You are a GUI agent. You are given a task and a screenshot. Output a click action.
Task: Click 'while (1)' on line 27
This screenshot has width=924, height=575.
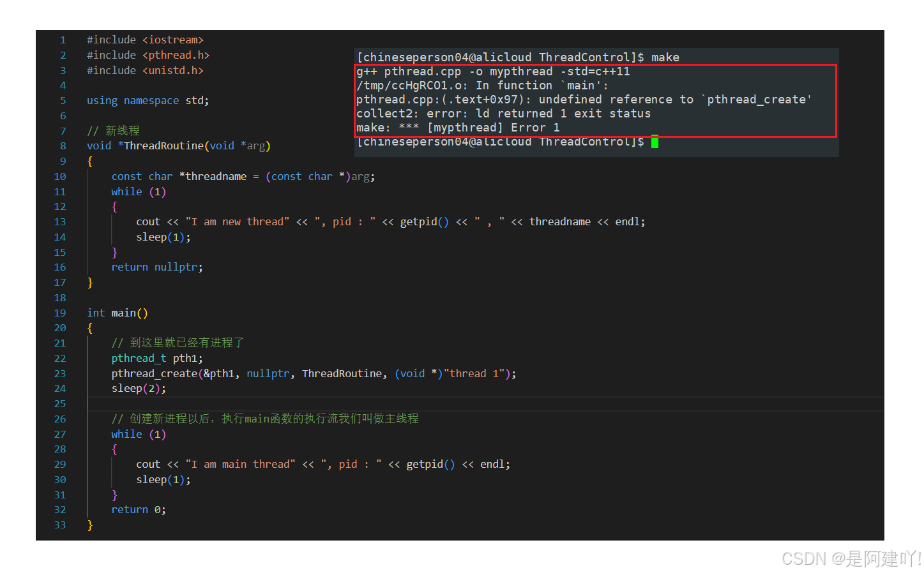(x=139, y=435)
